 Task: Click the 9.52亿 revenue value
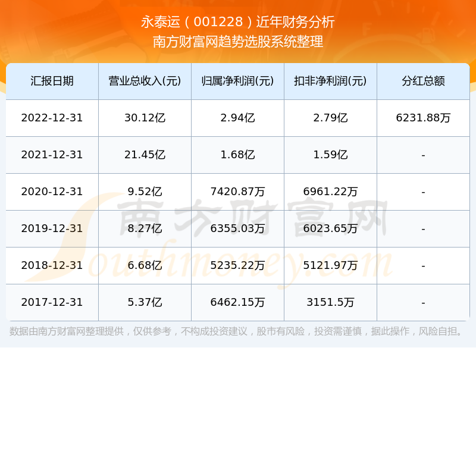coord(145,192)
